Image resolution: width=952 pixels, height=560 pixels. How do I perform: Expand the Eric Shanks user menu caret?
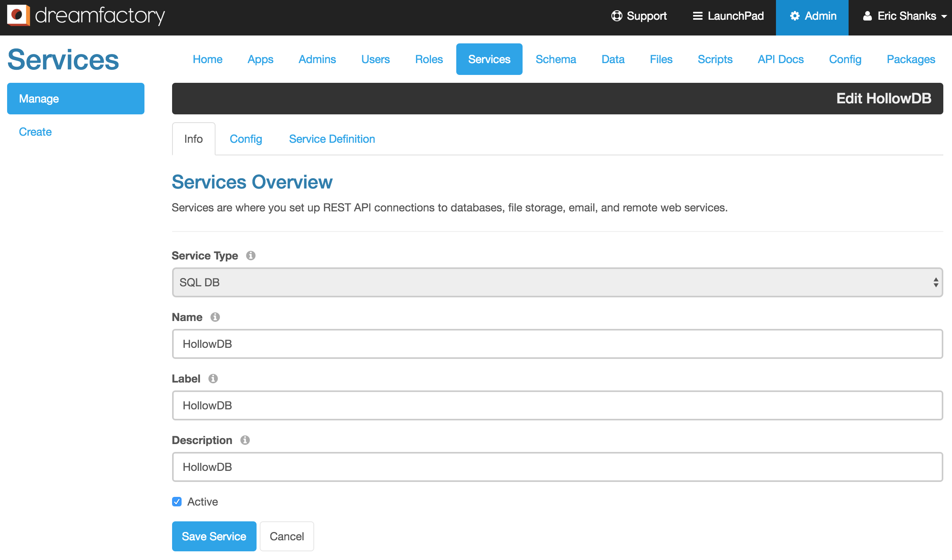[x=944, y=17]
